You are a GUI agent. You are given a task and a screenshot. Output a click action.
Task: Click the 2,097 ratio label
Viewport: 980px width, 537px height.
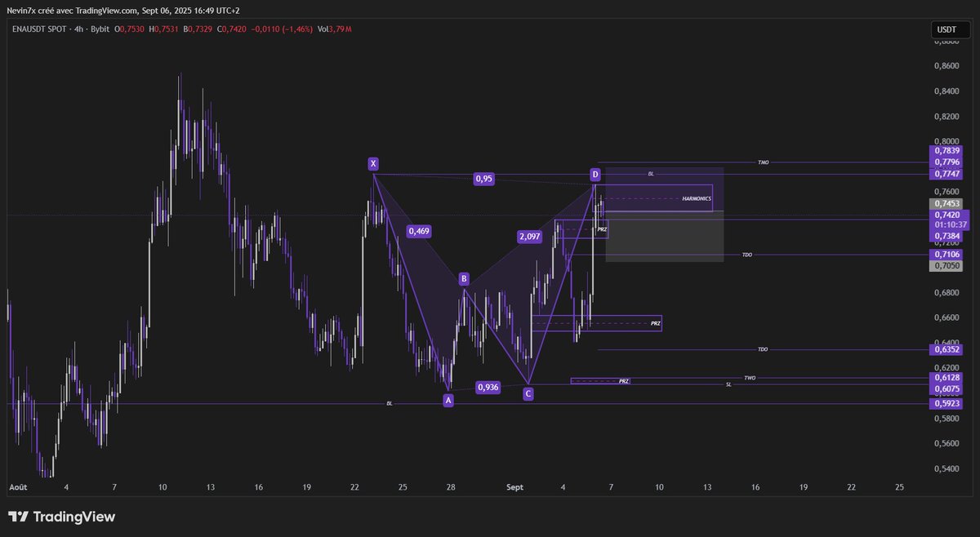[x=529, y=237]
